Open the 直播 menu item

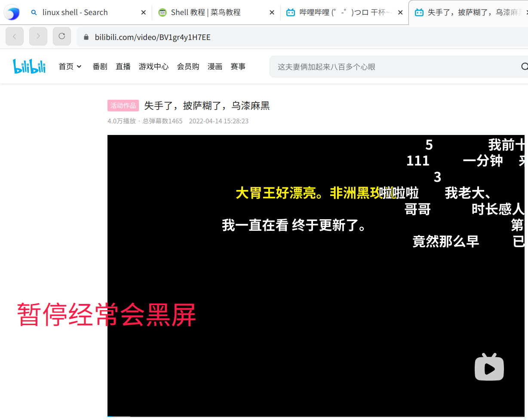click(123, 66)
